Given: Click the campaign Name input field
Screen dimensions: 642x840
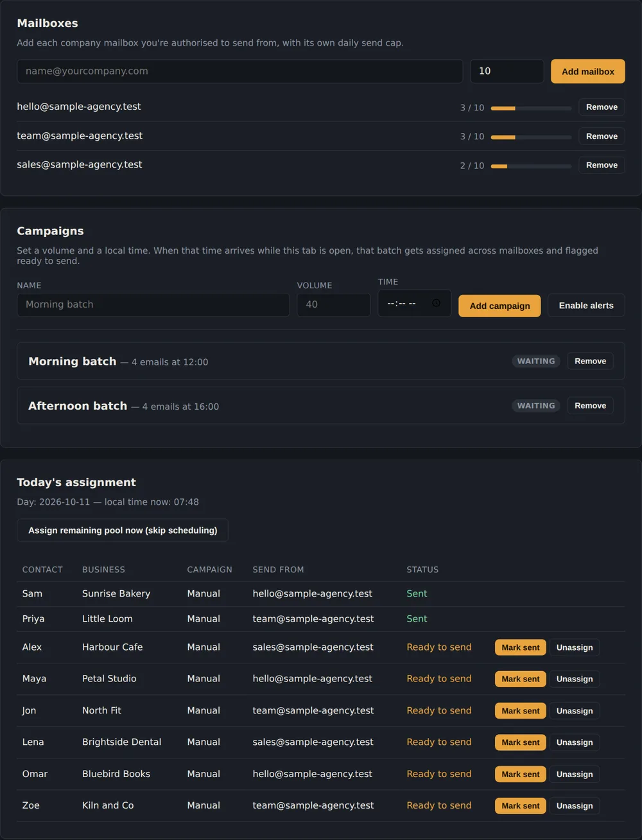Looking at the screenshot, I should [x=153, y=304].
